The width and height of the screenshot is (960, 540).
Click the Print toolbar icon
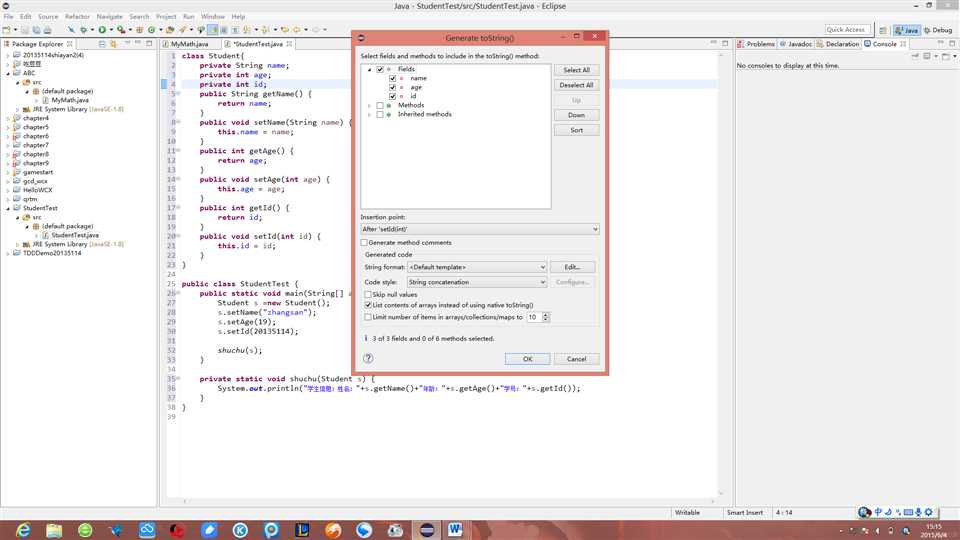(48, 29)
